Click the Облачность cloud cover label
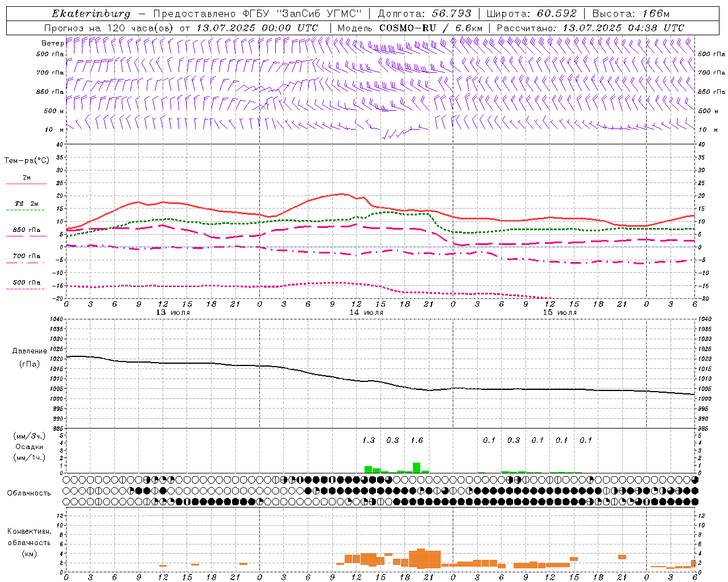 click(x=29, y=493)
